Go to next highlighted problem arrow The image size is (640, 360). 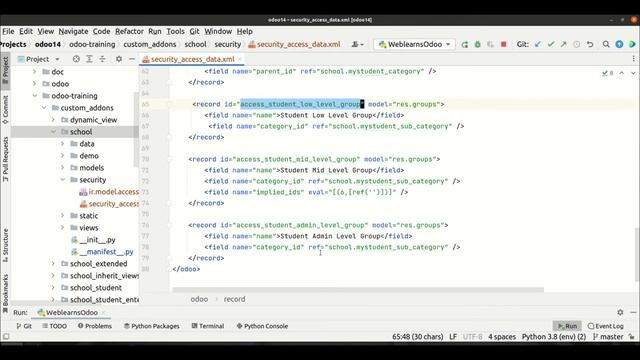pyautogui.click(x=633, y=73)
